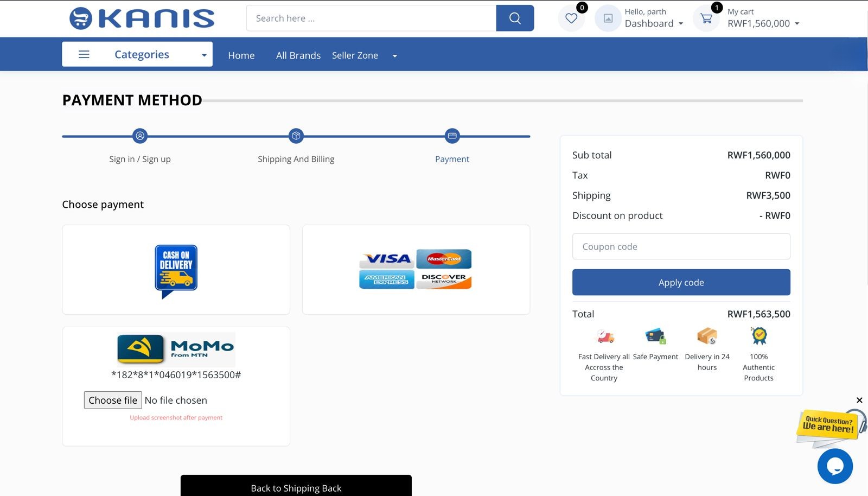
Task: Click the Kanis logo
Action: [x=142, y=18]
